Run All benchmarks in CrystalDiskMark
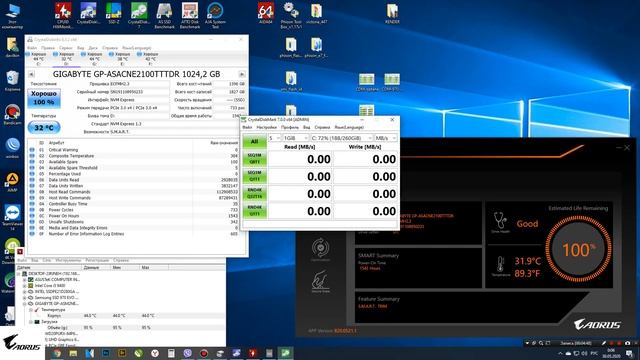 (x=254, y=142)
